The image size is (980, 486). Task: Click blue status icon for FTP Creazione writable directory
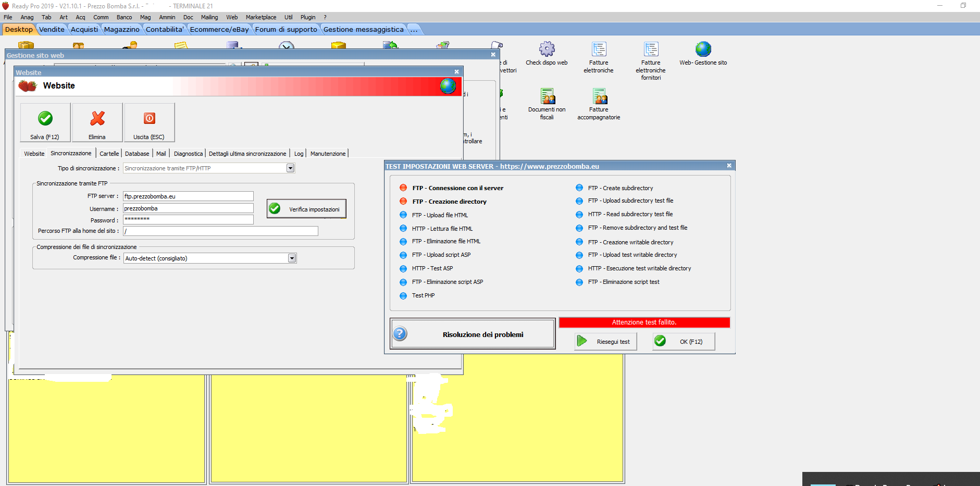click(579, 242)
